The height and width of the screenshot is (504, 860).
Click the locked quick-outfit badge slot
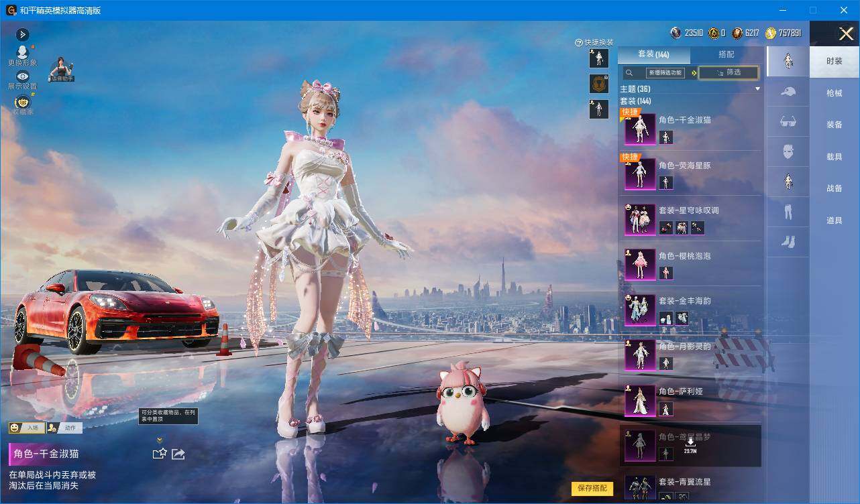click(x=599, y=84)
